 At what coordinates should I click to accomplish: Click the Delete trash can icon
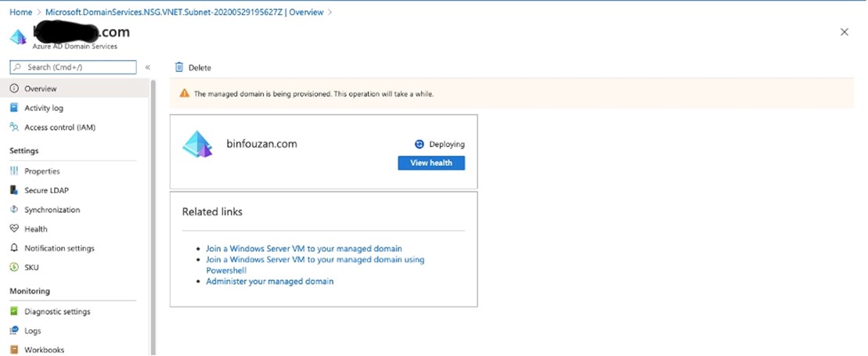coord(178,67)
